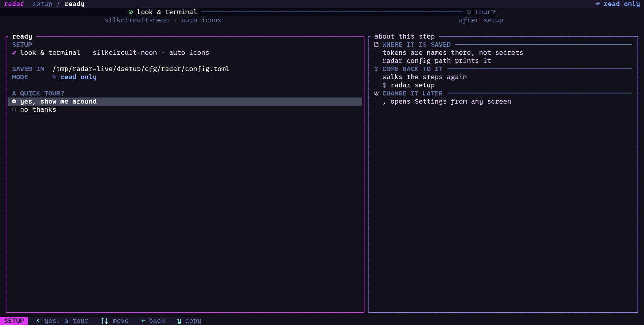Click the 'SAVED IN' label

(x=28, y=69)
